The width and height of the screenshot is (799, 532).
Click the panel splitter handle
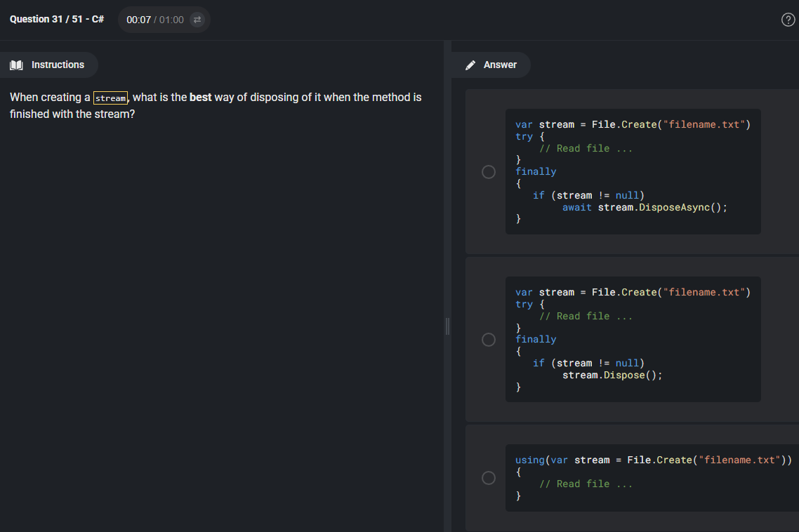point(447,326)
